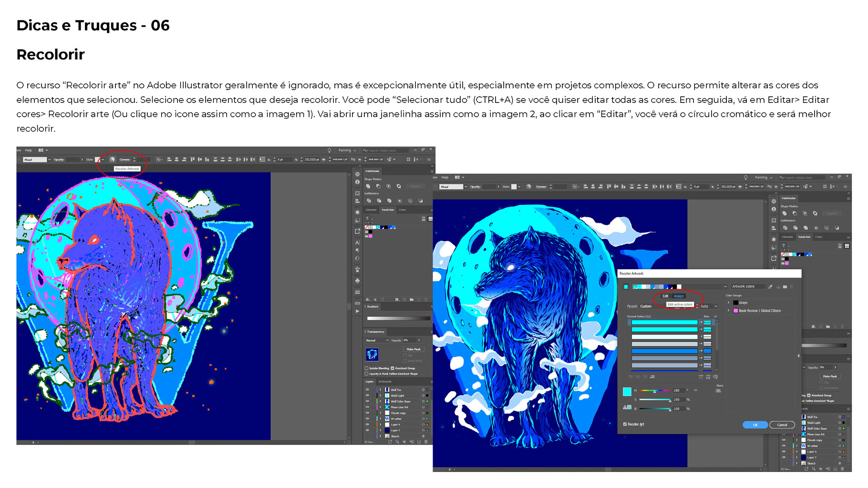This screenshot has width=868, height=488.
Task: Click lightbulb Discover icon in left window
Action: 329,150
